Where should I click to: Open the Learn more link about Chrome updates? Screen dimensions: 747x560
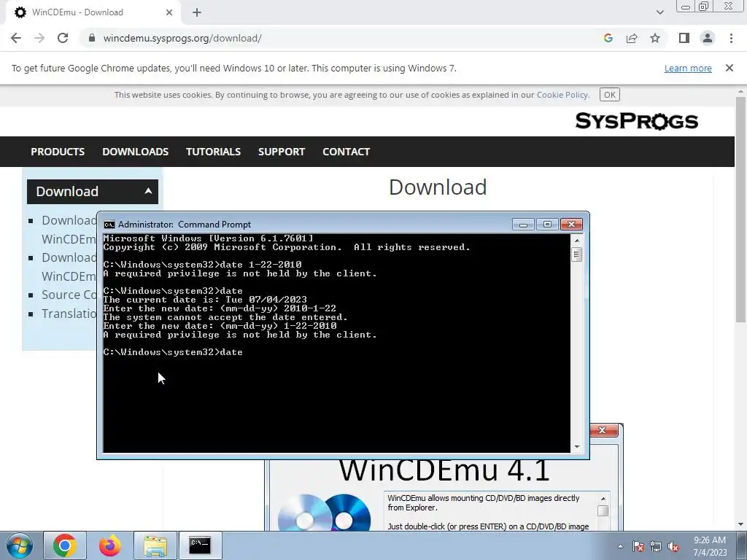pyautogui.click(x=688, y=68)
